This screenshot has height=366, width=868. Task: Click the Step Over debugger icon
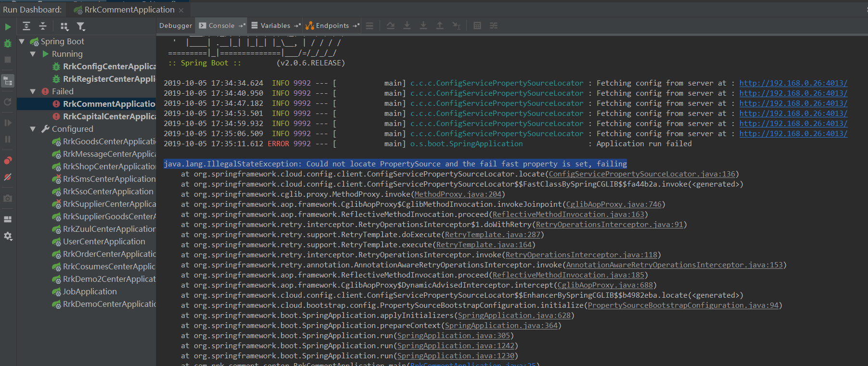pos(391,25)
